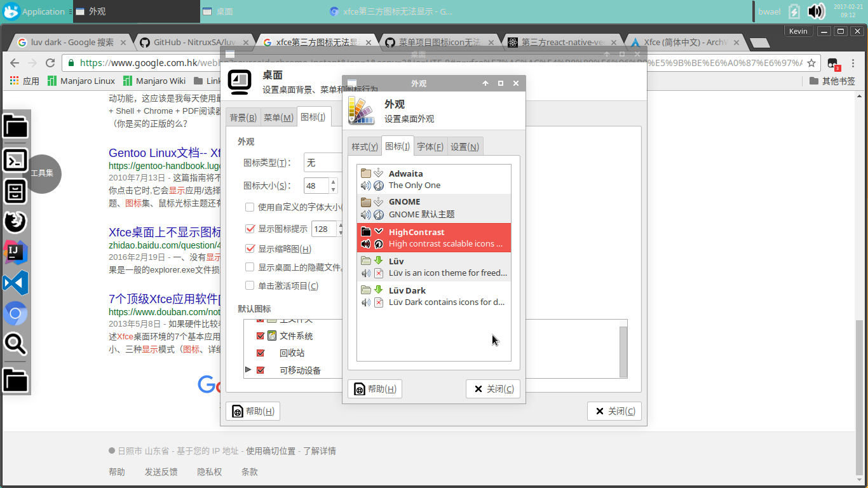Open Chrome's three-dot menu
Screen dimensions: 868x488
[853, 63]
